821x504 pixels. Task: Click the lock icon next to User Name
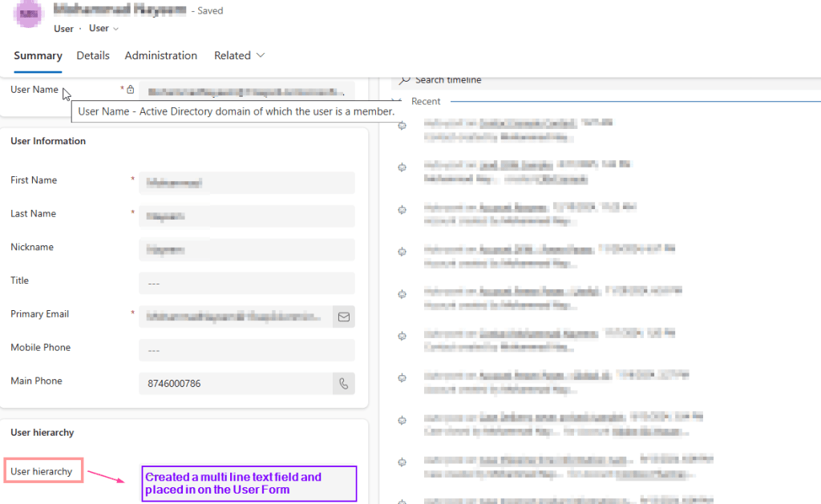point(131,90)
